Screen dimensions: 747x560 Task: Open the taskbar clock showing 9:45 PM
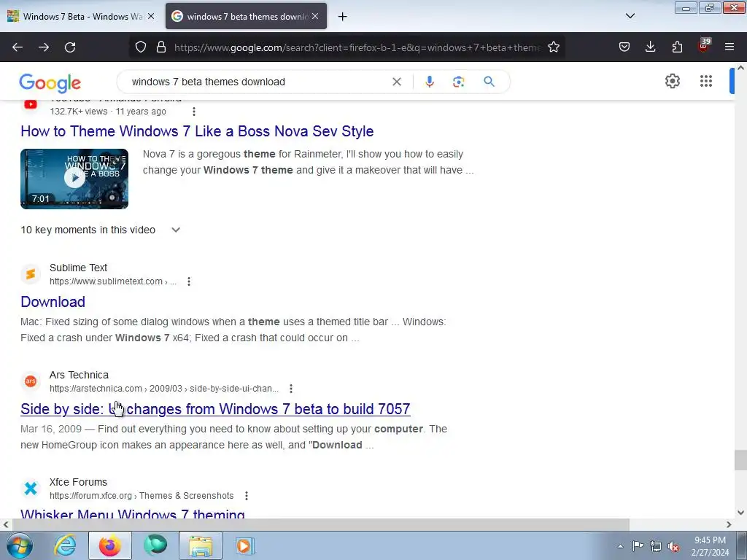pyautogui.click(x=710, y=546)
